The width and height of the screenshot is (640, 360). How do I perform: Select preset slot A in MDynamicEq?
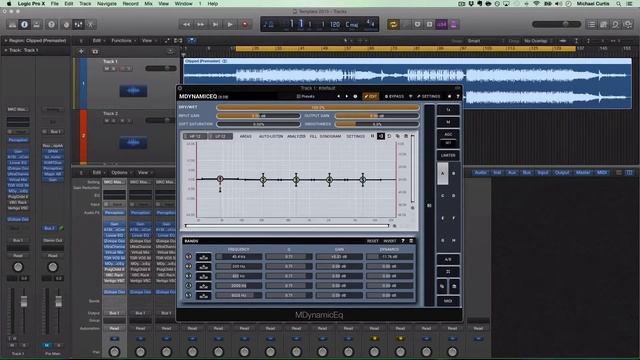(442, 173)
